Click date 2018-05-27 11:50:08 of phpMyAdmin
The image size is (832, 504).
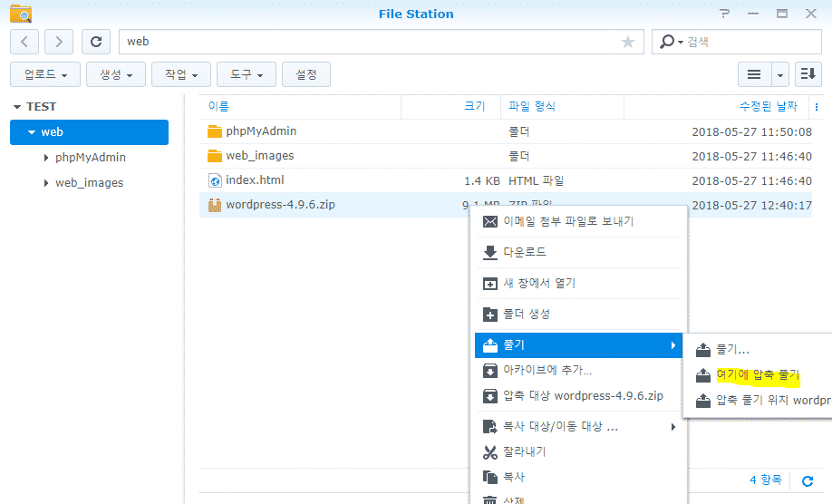pos(751,132)
